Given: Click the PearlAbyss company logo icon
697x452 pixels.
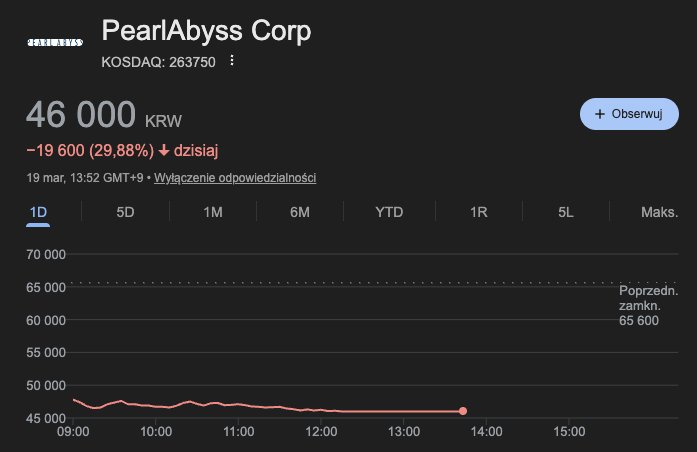Looking at the screenshot, I should [54, 43].
